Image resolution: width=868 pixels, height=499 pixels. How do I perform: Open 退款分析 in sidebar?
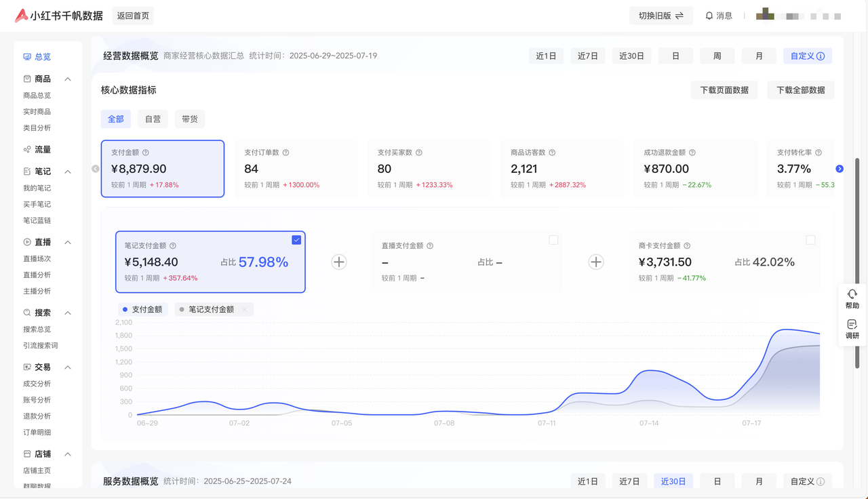(x=37, y=416)
